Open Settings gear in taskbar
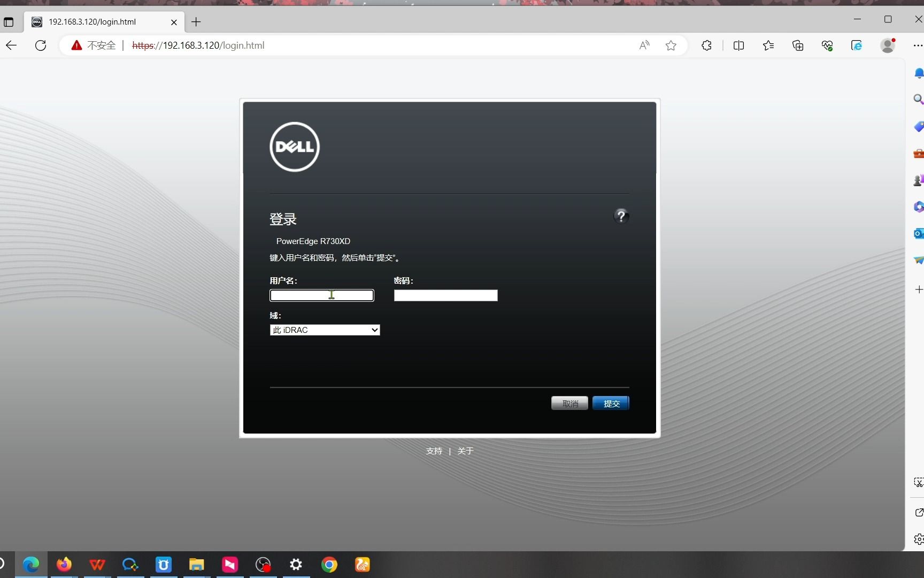 [x=296, y=565]
